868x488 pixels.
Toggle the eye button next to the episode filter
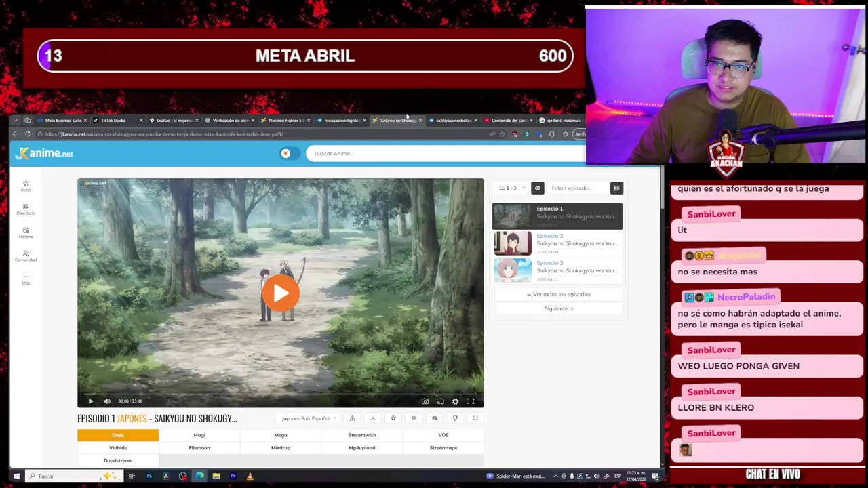(x=537, y=188)
